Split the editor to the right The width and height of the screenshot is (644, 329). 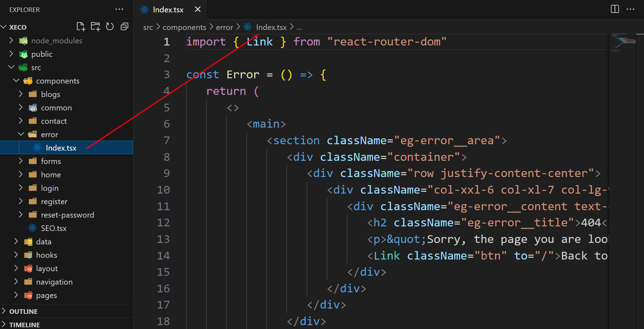click(x=615, y=9)
